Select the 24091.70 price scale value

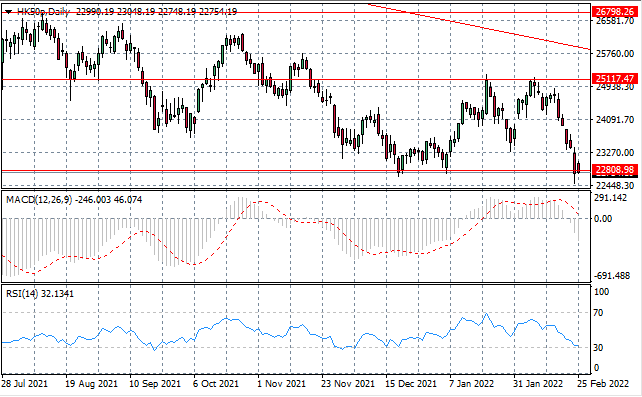pos(615,120)
